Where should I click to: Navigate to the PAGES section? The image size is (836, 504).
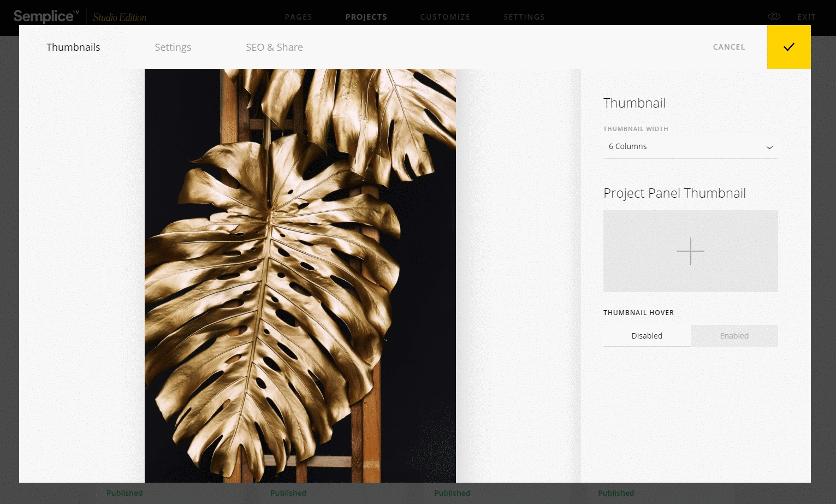point(298,17)
